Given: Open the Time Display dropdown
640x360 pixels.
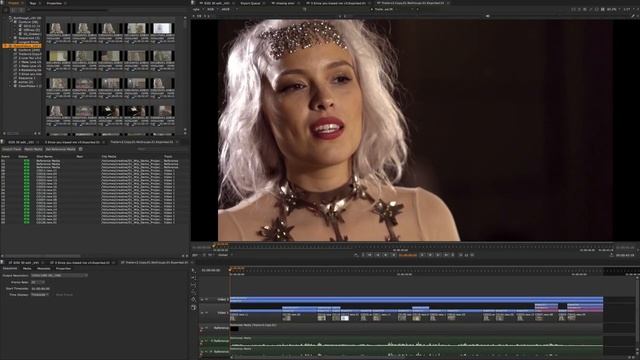Looking at the screenshot, I should coord(40,294).
